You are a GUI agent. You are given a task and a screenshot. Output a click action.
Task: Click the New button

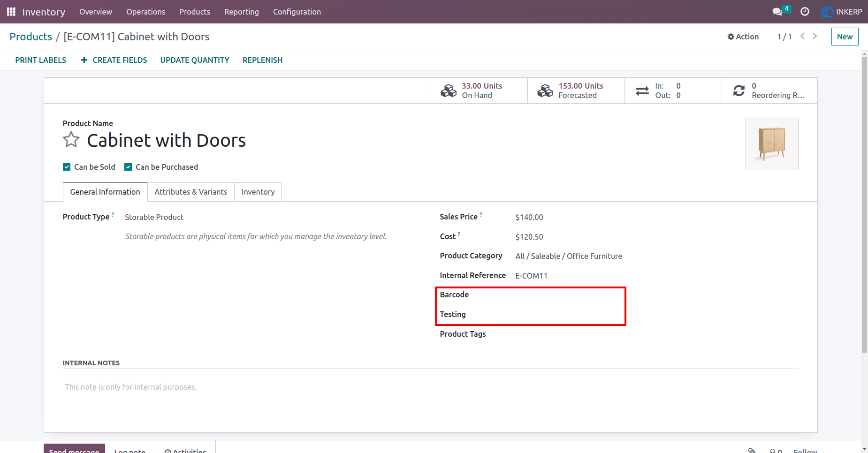(845, 37)
